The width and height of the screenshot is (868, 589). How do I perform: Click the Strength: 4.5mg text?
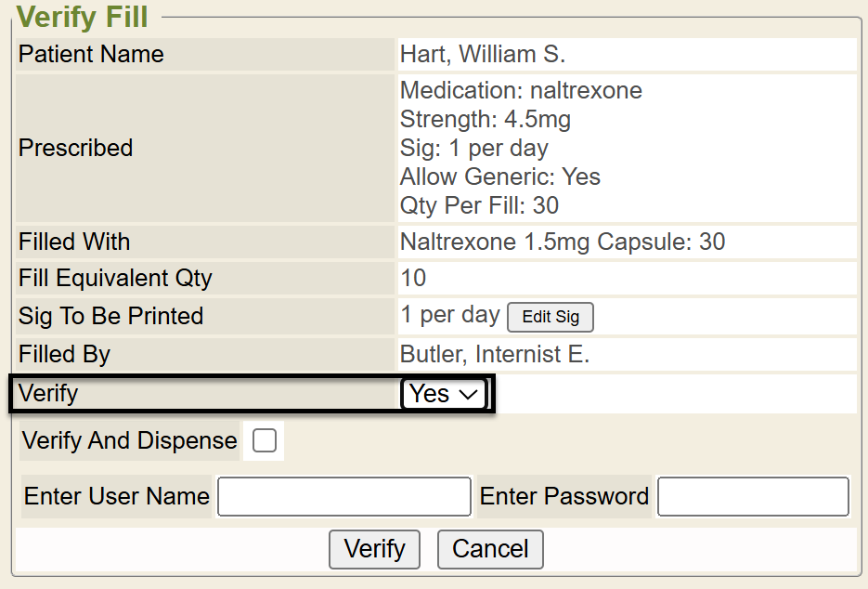coord(486,120)
